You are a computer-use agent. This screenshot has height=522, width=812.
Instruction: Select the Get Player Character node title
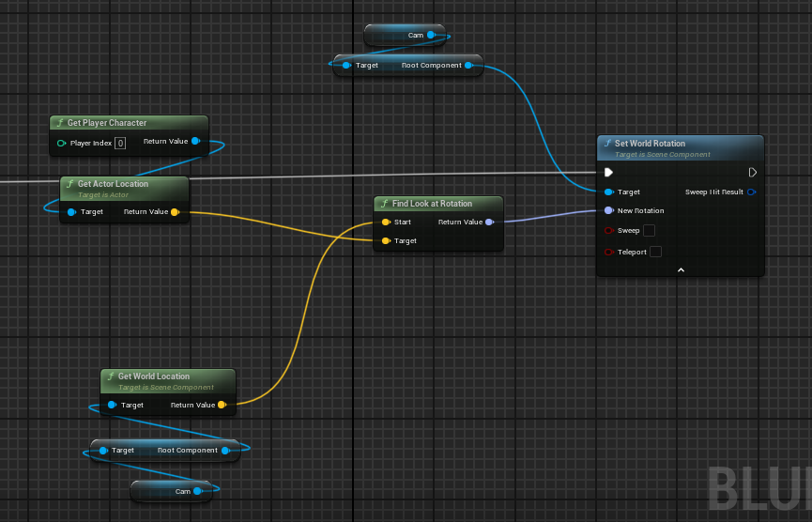[x=107, y=123]
